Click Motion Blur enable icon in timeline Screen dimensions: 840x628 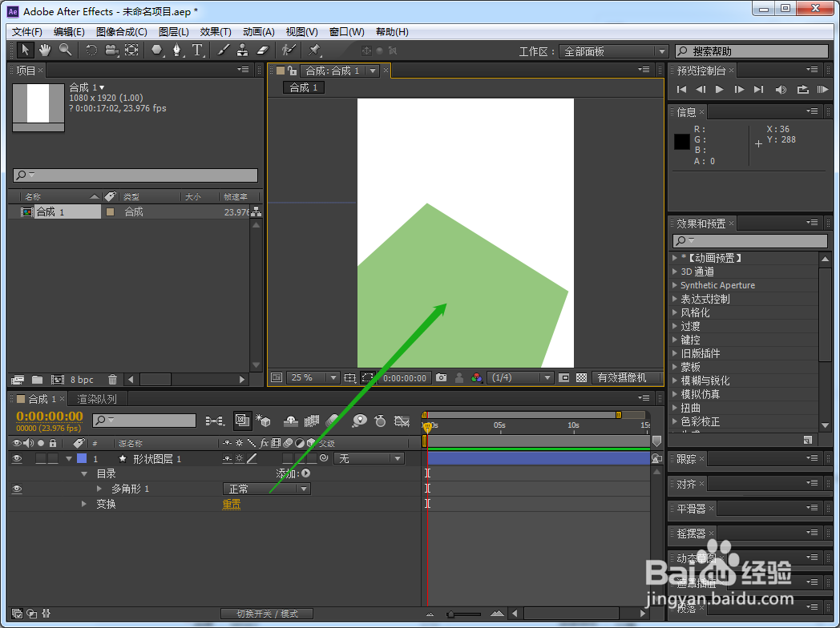332,421
